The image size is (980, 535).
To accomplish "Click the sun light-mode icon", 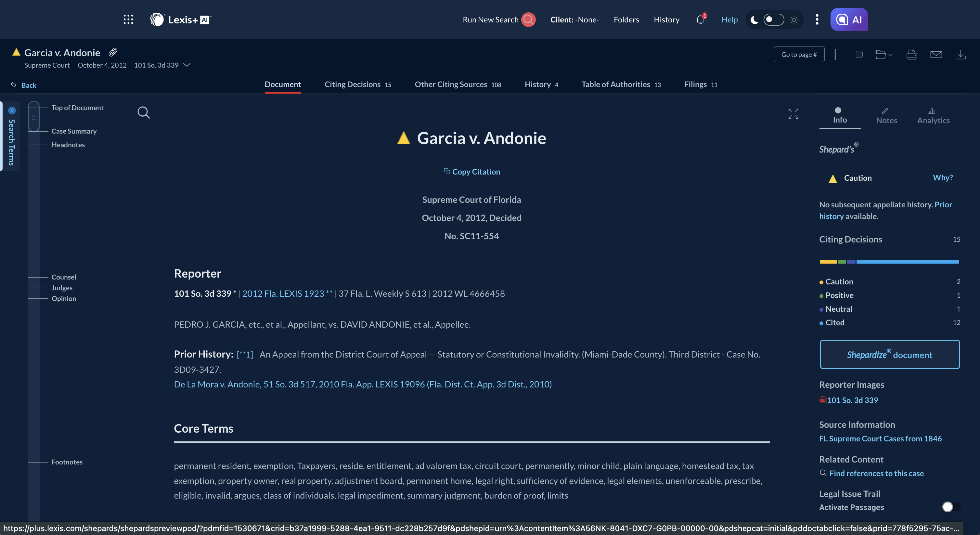I will [x=793, y=20].
